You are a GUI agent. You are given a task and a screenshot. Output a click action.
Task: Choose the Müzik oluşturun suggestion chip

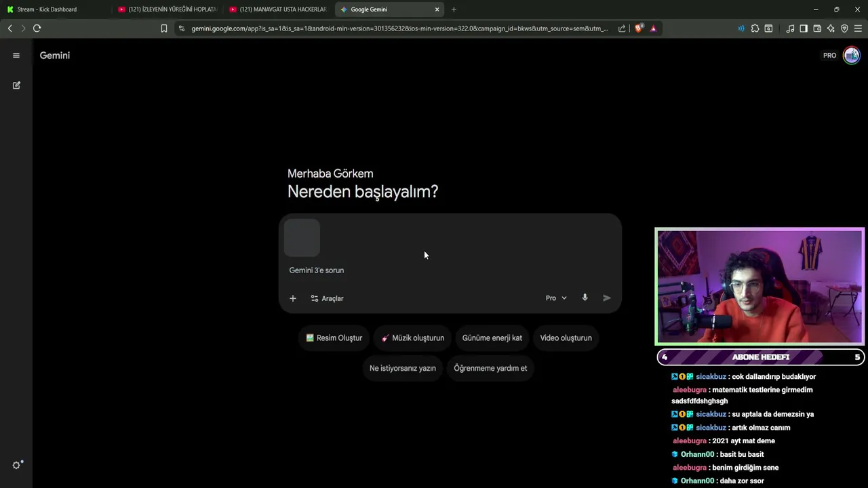pos(412,338)
